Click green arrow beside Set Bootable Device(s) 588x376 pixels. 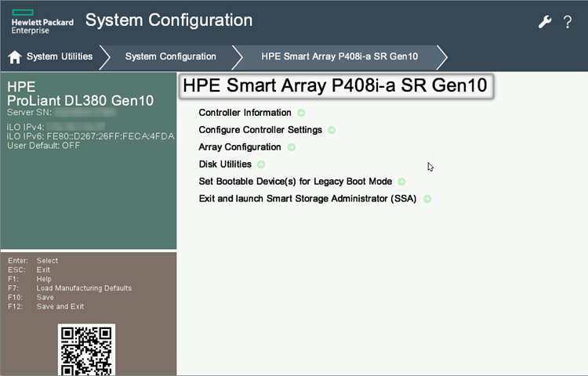[x=401, y=182]
